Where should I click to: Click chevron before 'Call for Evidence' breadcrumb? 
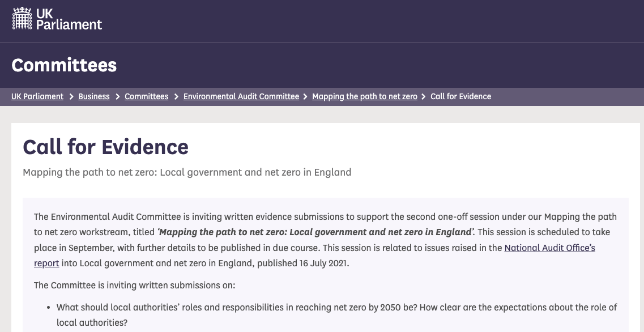pos(424,97)
